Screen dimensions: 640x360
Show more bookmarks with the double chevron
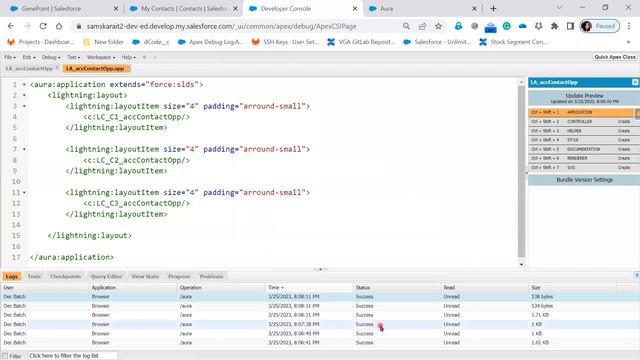click(628, 42)
